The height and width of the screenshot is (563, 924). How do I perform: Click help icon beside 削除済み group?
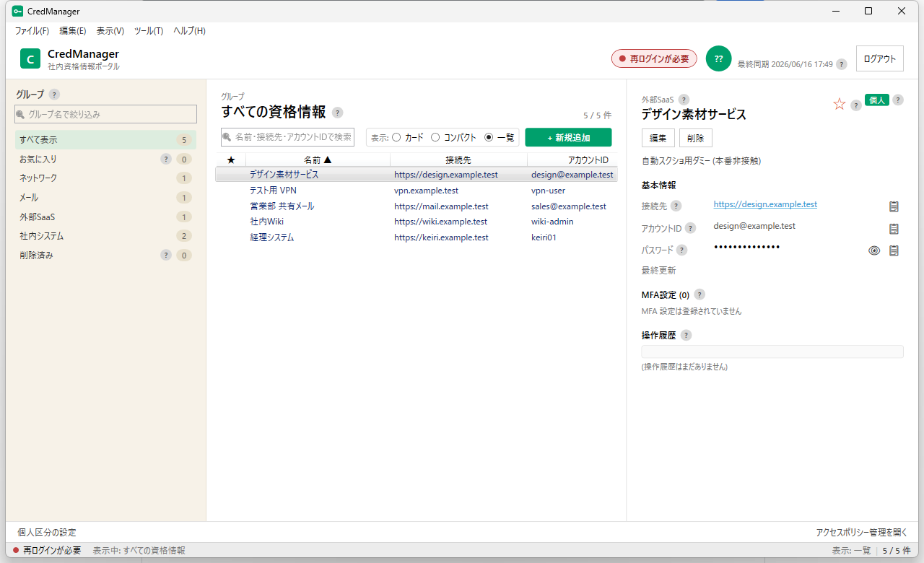[166, 255]
